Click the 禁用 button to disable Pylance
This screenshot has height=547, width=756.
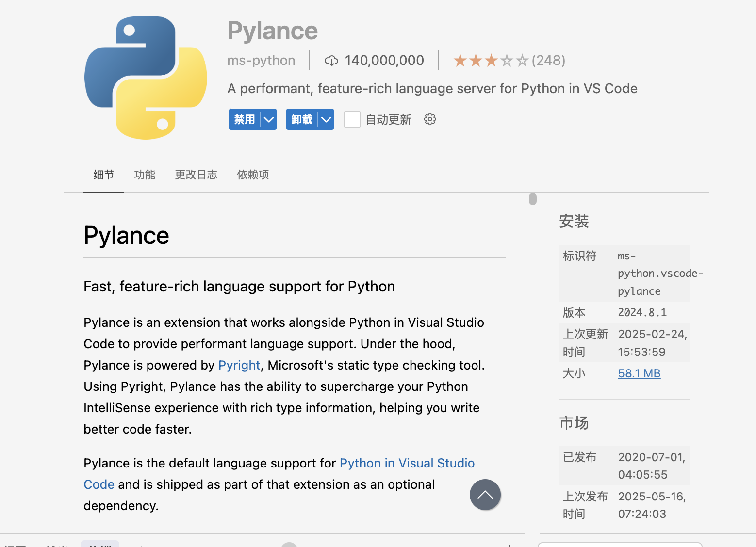click(x=245, y=119)
